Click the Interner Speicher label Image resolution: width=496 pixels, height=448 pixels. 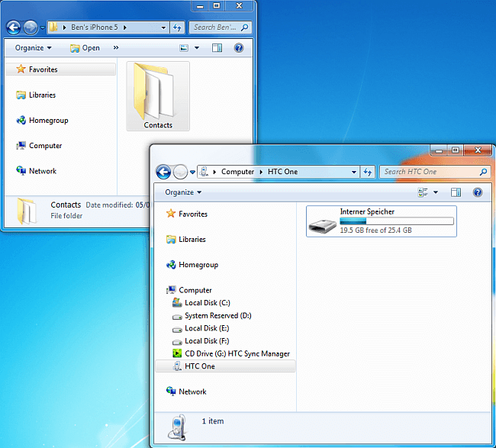pos(367,211)
